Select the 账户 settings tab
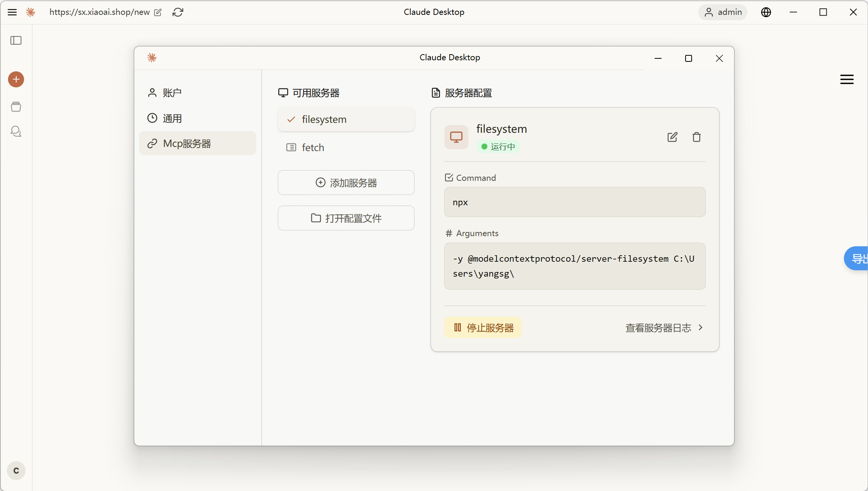This screenshot has width=868, height=491. pos(197,93)
